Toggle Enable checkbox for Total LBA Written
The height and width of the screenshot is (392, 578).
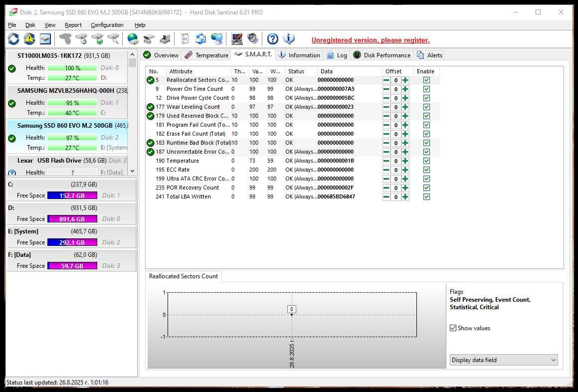(426, 196)
